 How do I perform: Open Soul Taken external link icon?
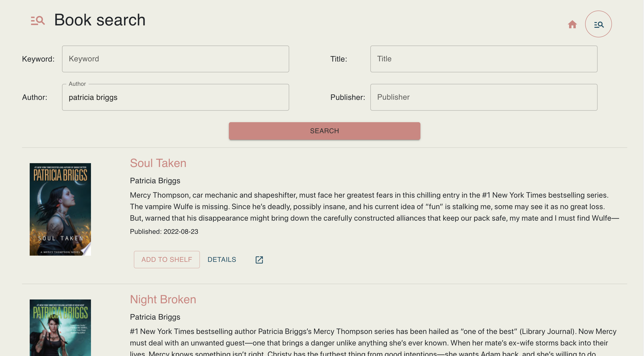(259, 260)
